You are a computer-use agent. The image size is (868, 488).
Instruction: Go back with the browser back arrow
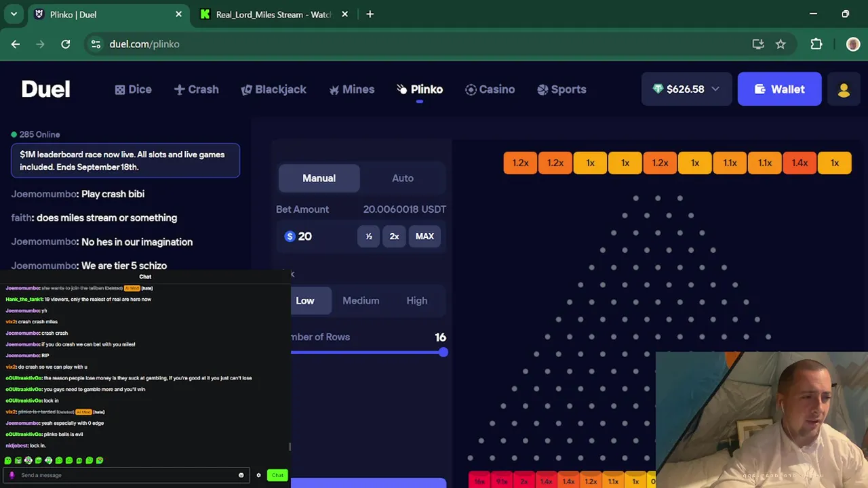(x=16, y=44)
